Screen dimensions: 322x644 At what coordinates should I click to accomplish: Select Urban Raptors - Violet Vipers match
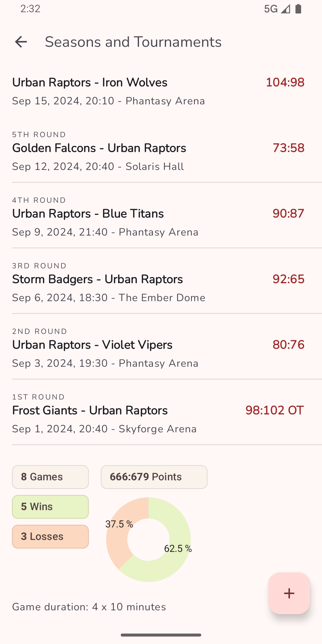point(119,352)
